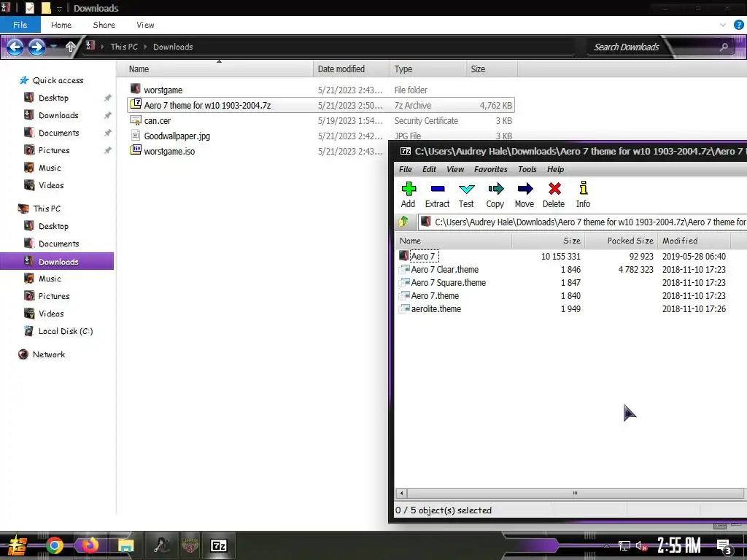
Task: Go up one folder level in 7-Zip
Action: [x=403, y=222]
